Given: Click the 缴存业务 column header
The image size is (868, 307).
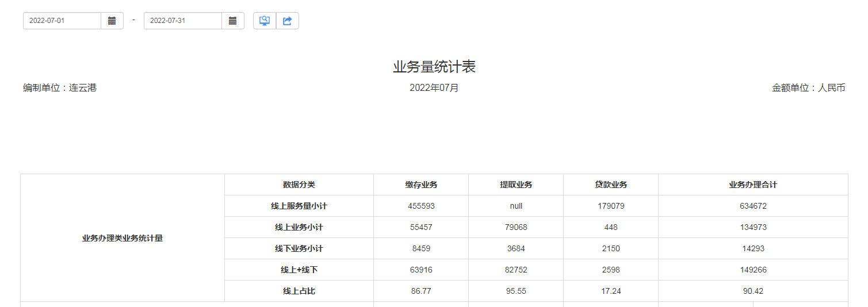Looking at the screenshot, I should point(421,185).
